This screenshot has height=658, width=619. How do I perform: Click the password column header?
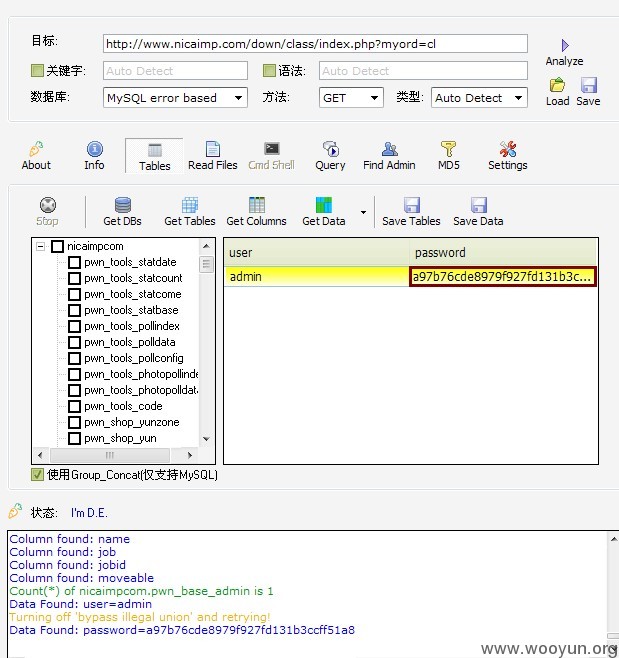coord(503,252)
